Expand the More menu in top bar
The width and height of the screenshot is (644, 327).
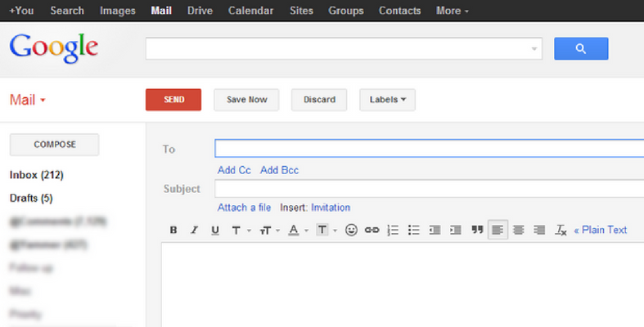(453, 11)
